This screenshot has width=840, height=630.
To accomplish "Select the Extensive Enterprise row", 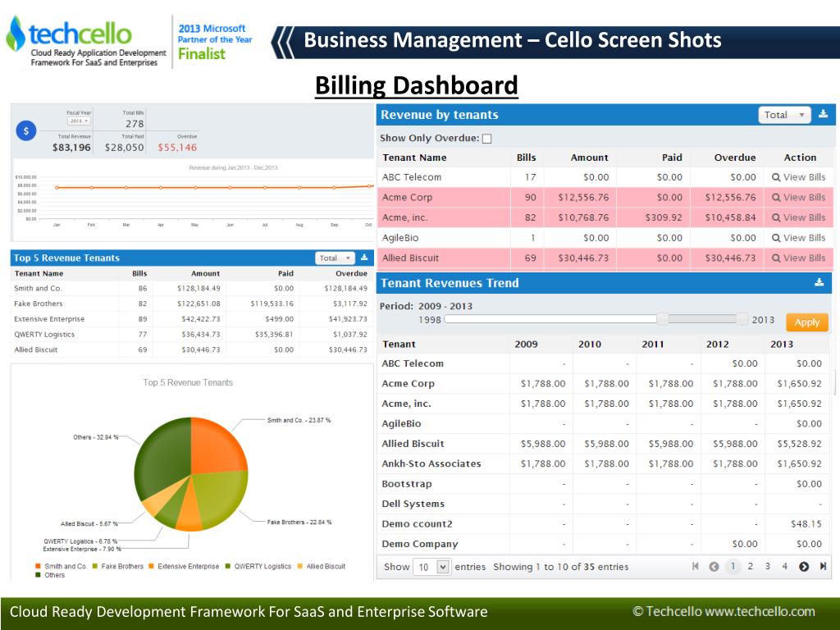I will click(192, 319).
